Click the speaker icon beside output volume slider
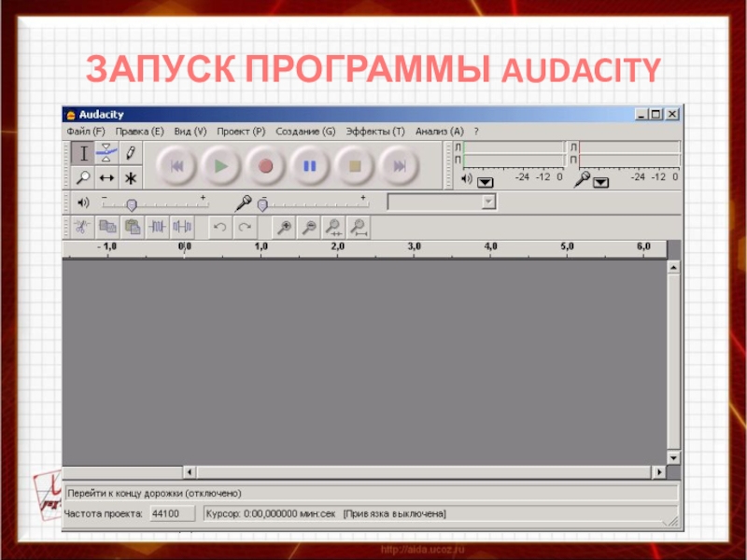The width and height of the screenshot is (747, 560). coord(83,203)
